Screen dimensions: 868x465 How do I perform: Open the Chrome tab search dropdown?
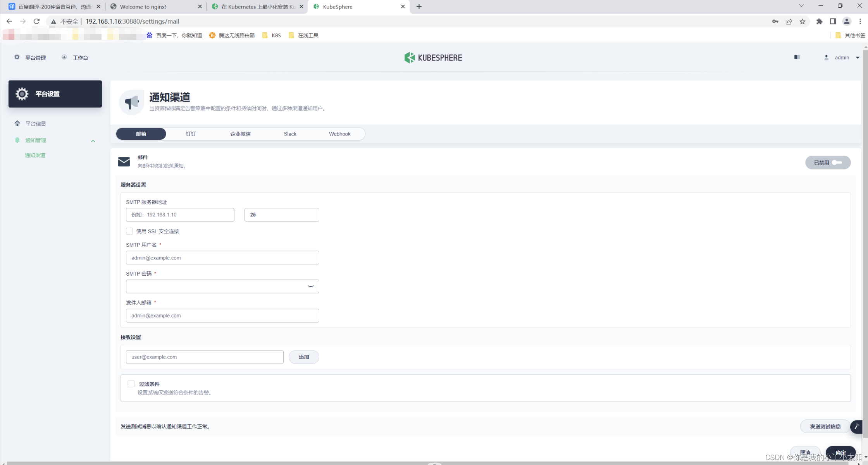click(801, 6)
